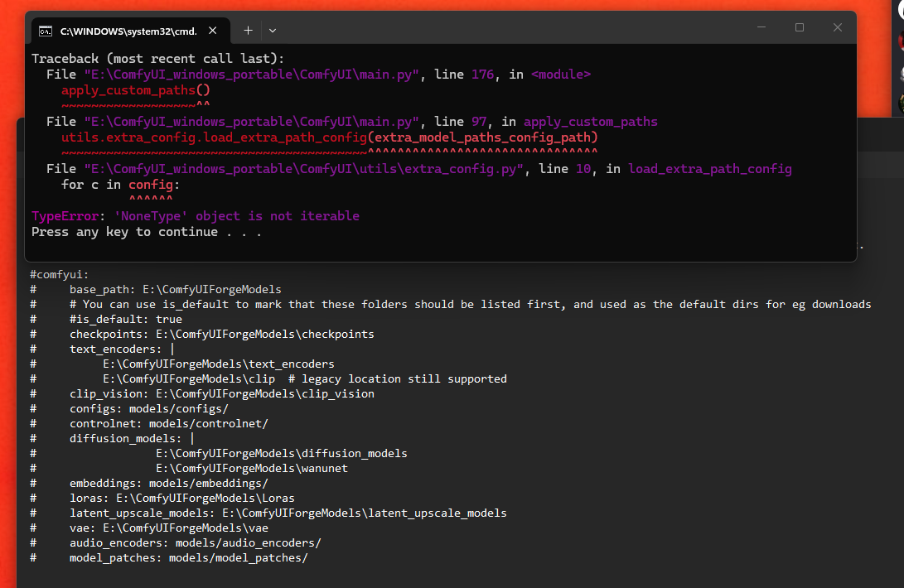Click the 'checkpoints:' config line

[222, 335]
